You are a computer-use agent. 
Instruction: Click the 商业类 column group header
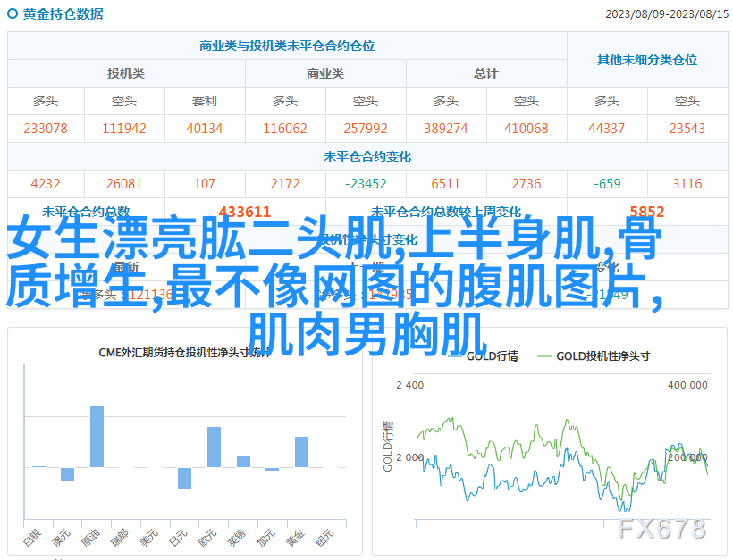(325, 73)
